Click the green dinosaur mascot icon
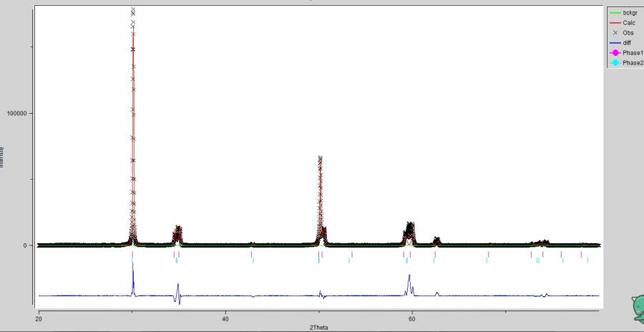644x332 pixels. tap(634, 309)
